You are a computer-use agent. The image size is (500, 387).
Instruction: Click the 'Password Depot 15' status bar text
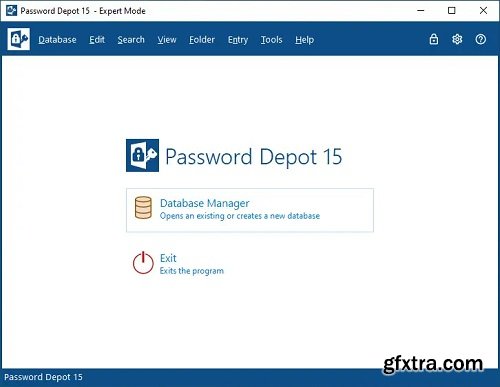pyautogui.click(x=43, y=377)
